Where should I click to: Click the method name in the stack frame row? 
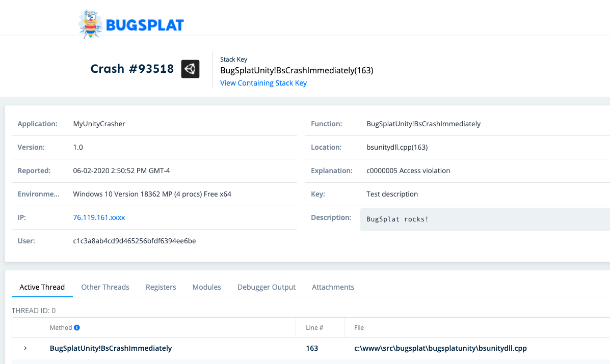coord(111,348)
